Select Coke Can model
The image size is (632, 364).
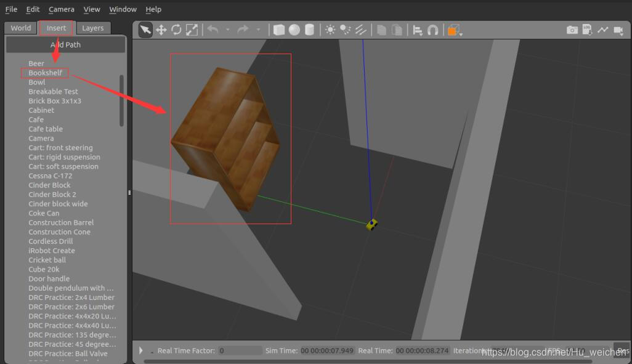point(44,213)
